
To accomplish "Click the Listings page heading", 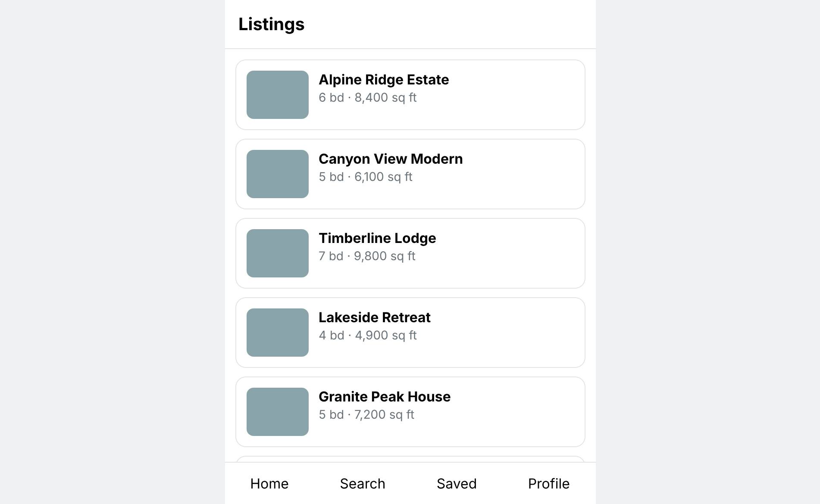I will point(272,24).
